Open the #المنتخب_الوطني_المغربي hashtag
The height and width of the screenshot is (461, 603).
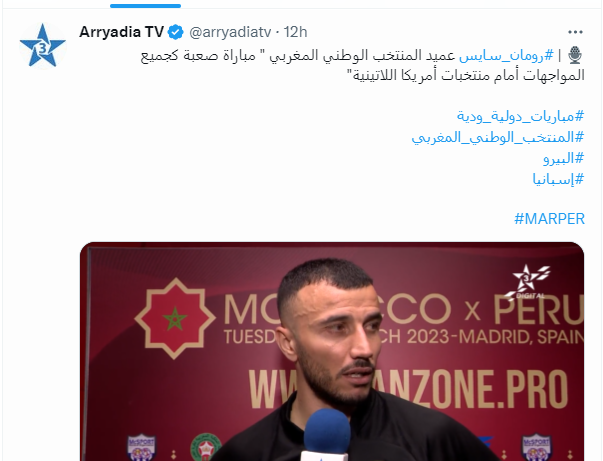coord(498,137)
